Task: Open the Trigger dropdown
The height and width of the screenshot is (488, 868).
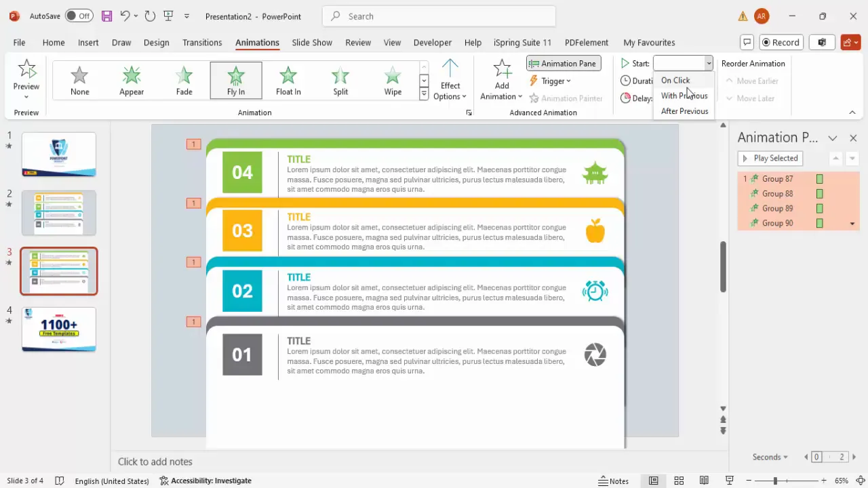Action: click(x=551, y=81)
